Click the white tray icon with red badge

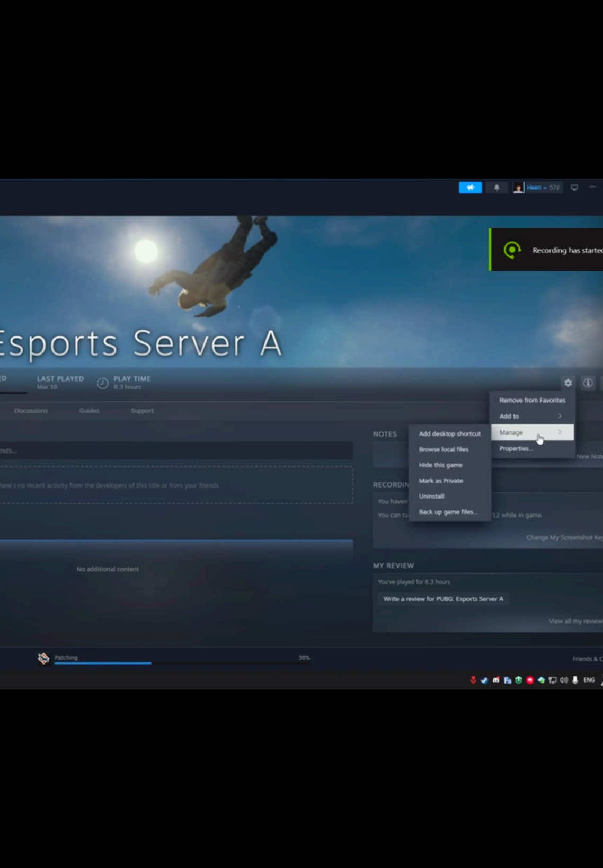(x=496, y=680)
